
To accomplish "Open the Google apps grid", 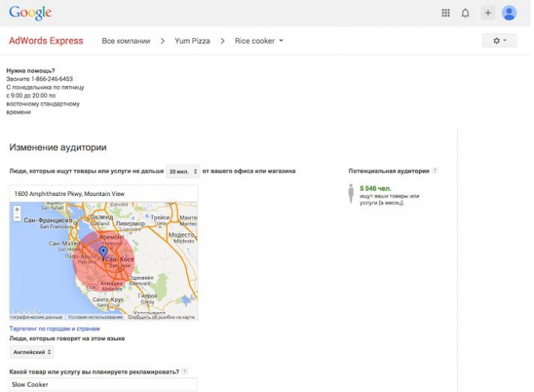I will pyautogui.click(x=446, y=13).
